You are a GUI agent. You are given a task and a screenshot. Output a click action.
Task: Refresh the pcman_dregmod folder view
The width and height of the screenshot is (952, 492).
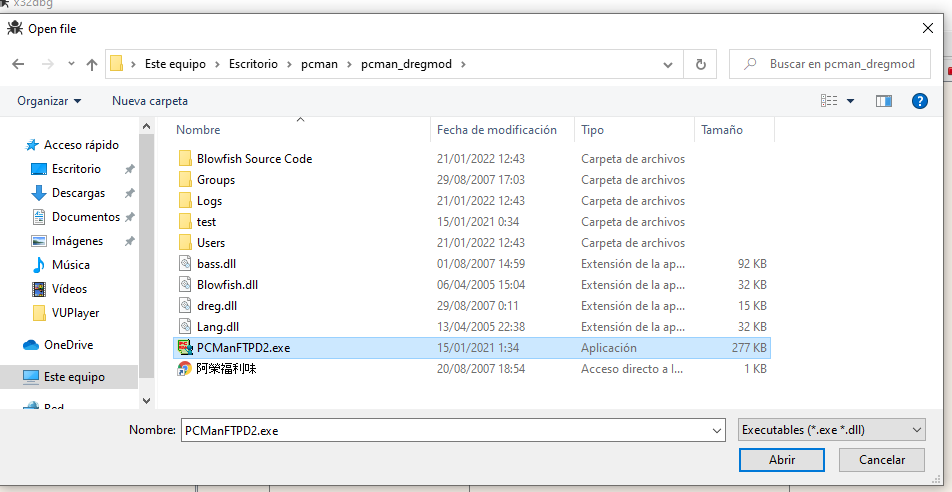coord(701,64)
